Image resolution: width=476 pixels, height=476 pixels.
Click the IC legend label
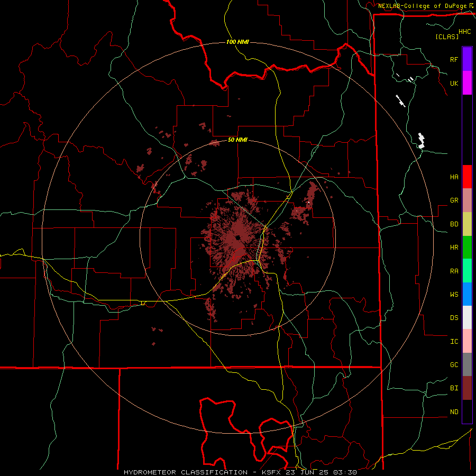tap(454, 341)
